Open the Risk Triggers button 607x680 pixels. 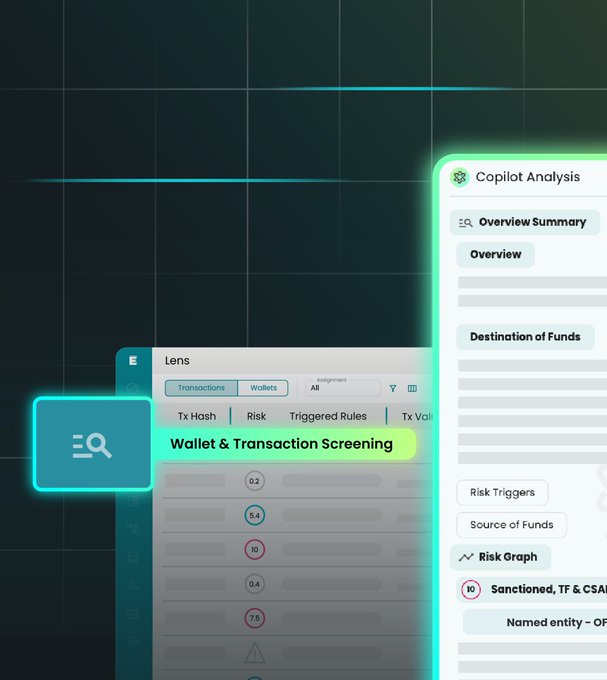tap(502, 492)
